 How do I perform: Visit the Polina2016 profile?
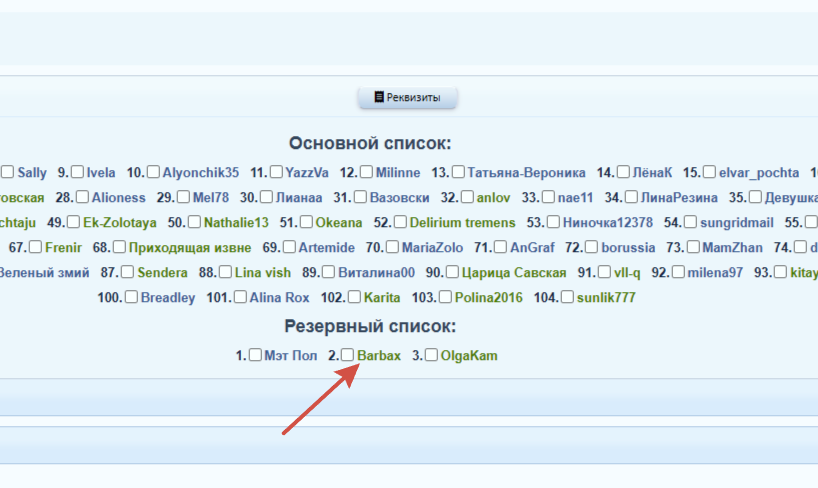click(x=489, y=298)
